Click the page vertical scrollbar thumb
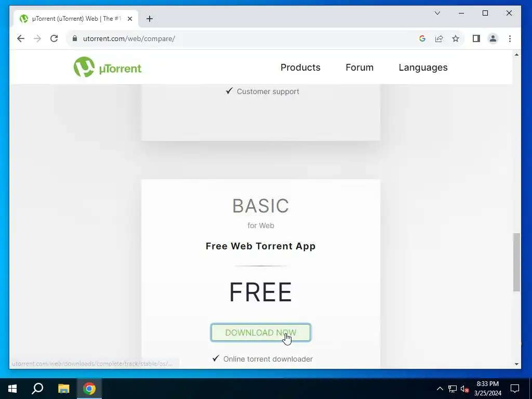The image size is (532, 399). pos(516,262)
